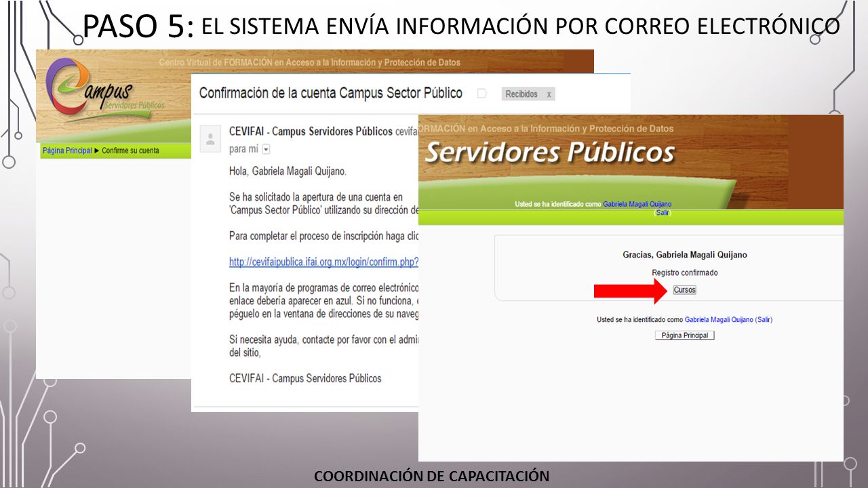Click 'Gracias, Gabriela Magali Quijano' heading
The width and height of the screenshot is (868, 488).
pyautogui.click(x=685, y=255)
